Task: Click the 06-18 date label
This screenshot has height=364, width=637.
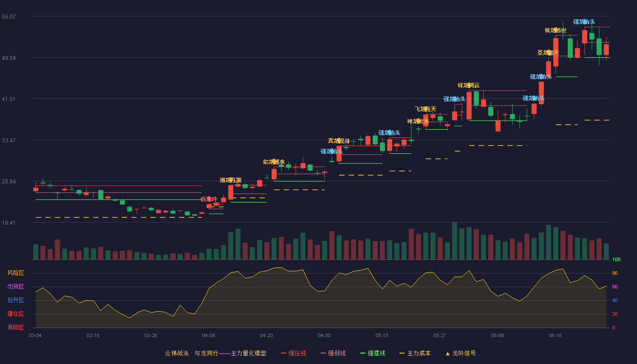Action: 555,335
